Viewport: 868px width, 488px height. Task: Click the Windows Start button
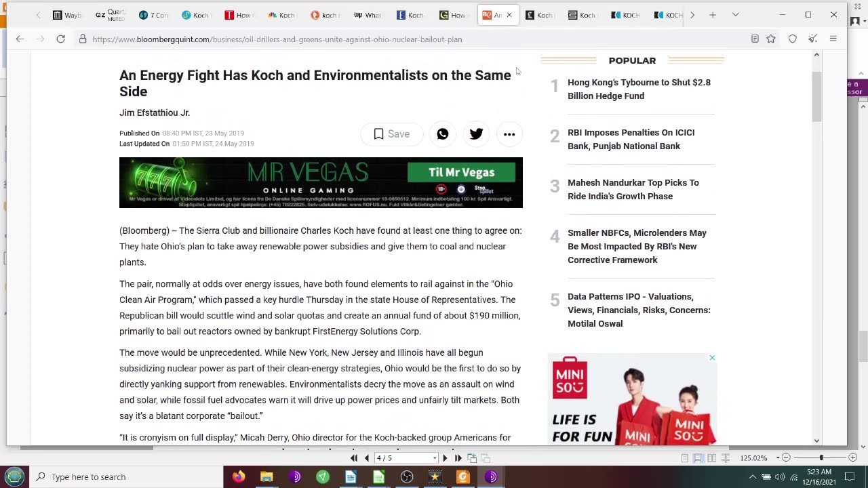[x=14, y=476]
